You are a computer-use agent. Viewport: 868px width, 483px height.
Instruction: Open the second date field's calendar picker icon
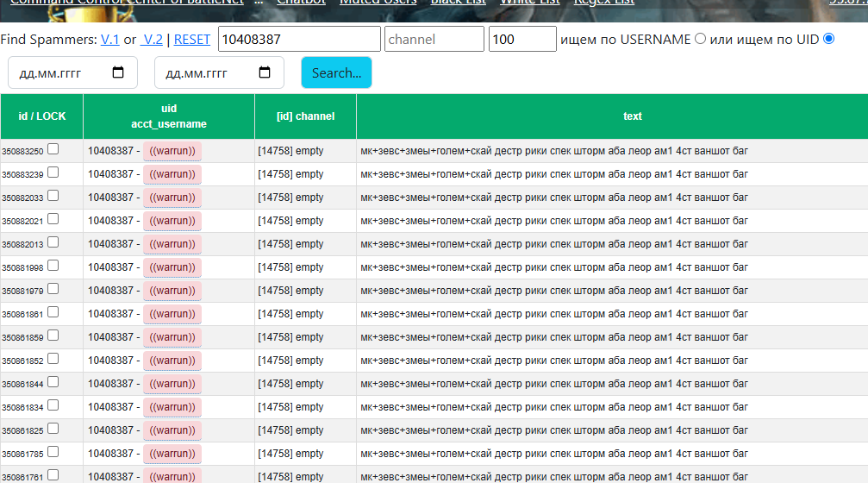pos(265,72)
